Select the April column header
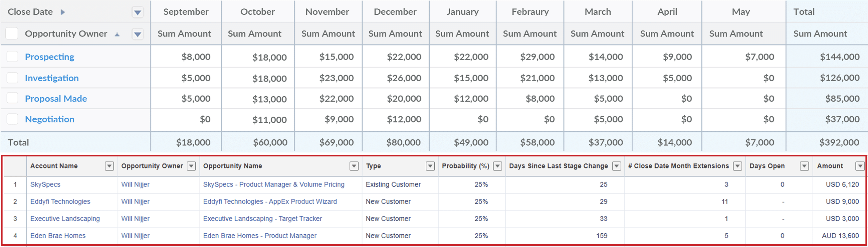Screen dimensions: 868x247 (667, 12)
